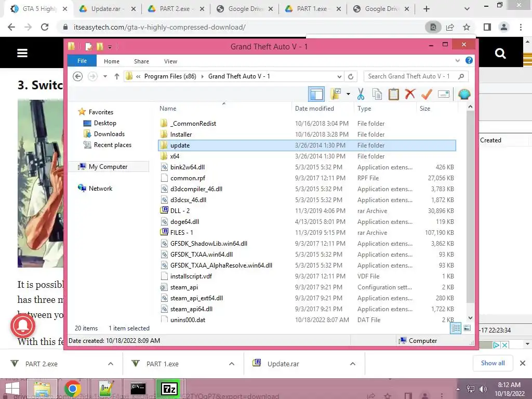Click the Up one level arrow
Image resolution: width=532 pixels, height=399 pixels.
[117, 76]
